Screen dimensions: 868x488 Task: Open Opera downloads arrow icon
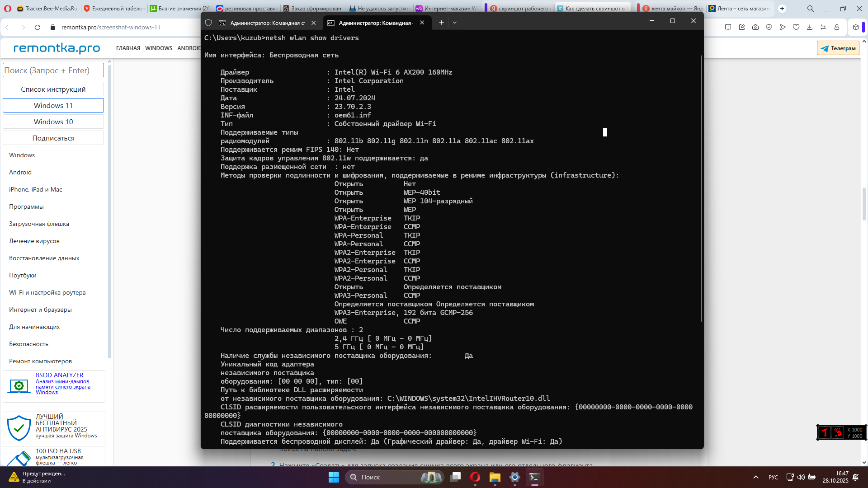[810, 27]
